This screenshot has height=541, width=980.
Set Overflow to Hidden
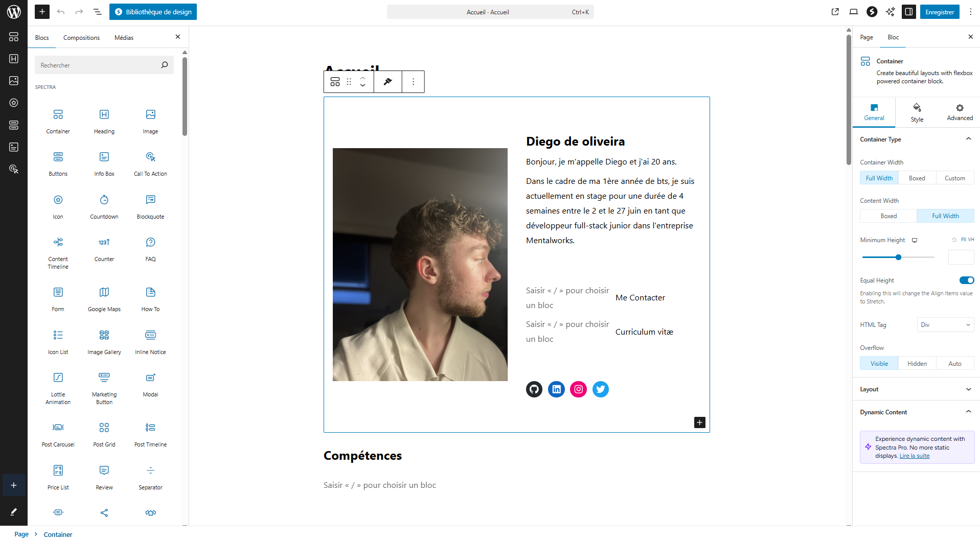[917, 363]
